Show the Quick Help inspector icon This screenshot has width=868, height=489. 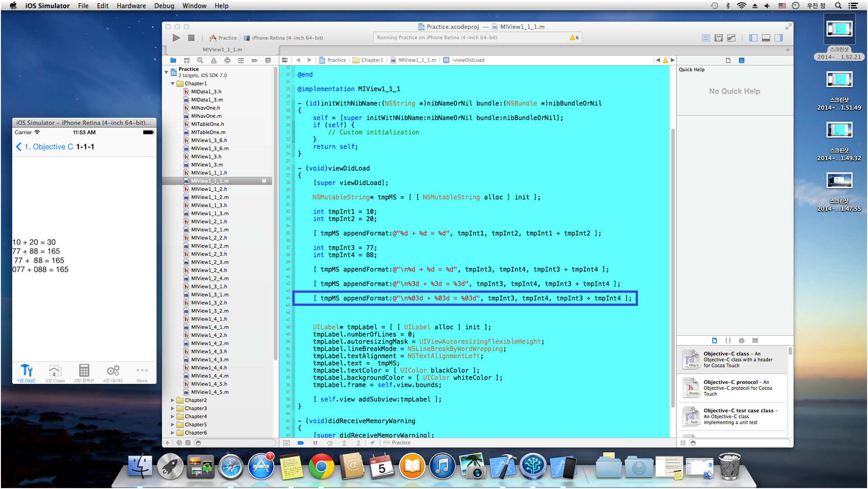point(742,61)
